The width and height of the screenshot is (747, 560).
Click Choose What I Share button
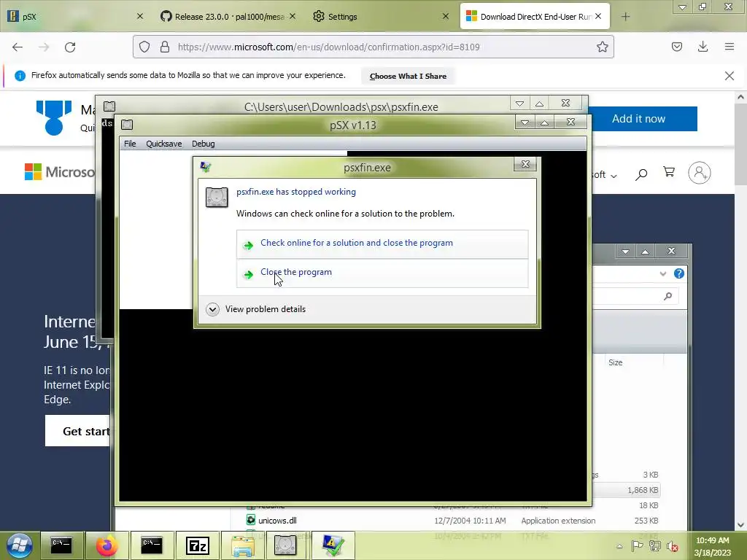[408, 76]
